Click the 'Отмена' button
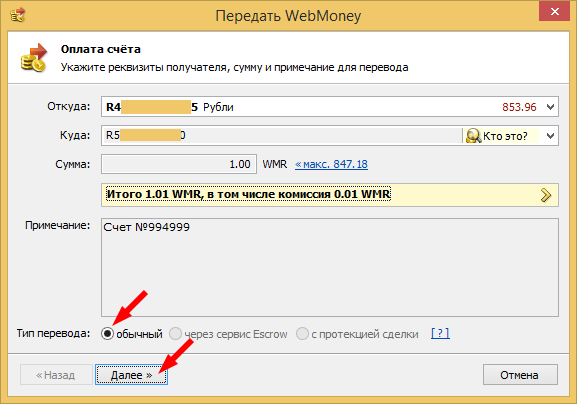 (x=520, y=375)
